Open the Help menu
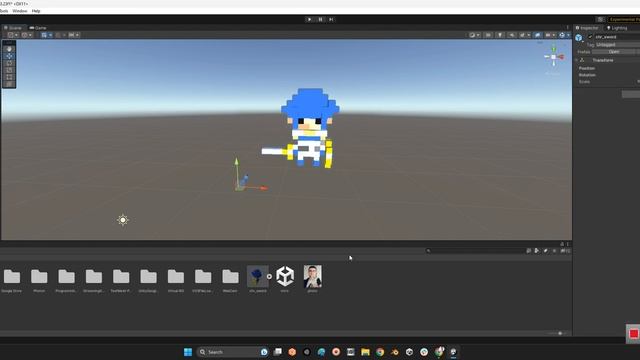Viewport: 640px width, 360px height. (x=36, y=11)
